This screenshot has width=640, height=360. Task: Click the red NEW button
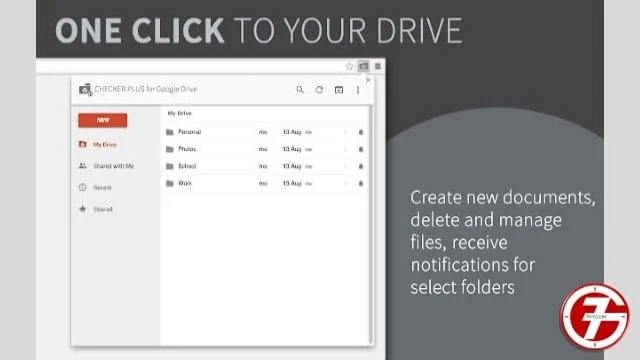pyautogui.click(x=102, y=120)
